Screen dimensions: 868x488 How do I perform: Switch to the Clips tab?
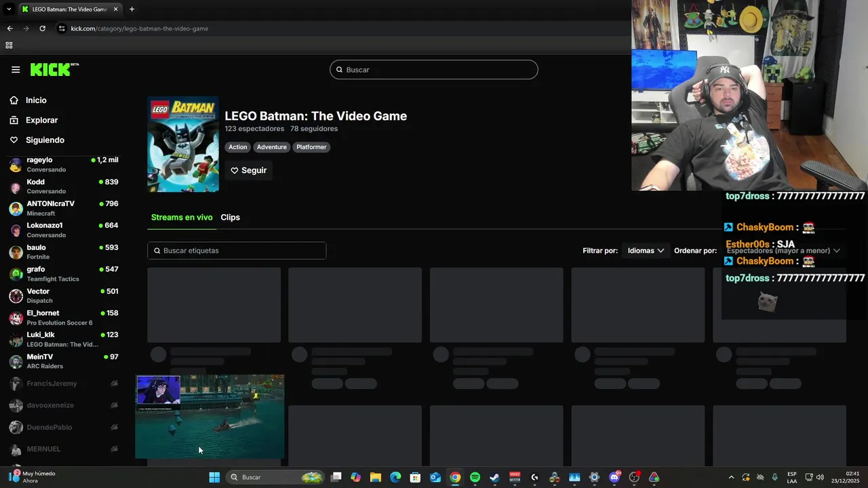[231, 218]
